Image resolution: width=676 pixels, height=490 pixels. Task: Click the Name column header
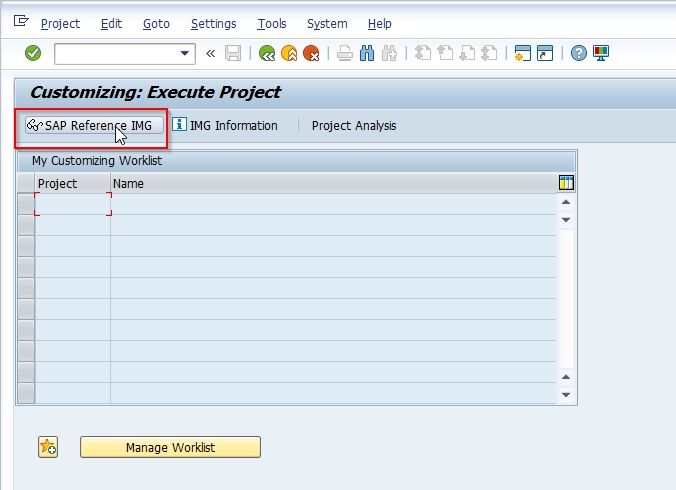(x=333, y=184)
